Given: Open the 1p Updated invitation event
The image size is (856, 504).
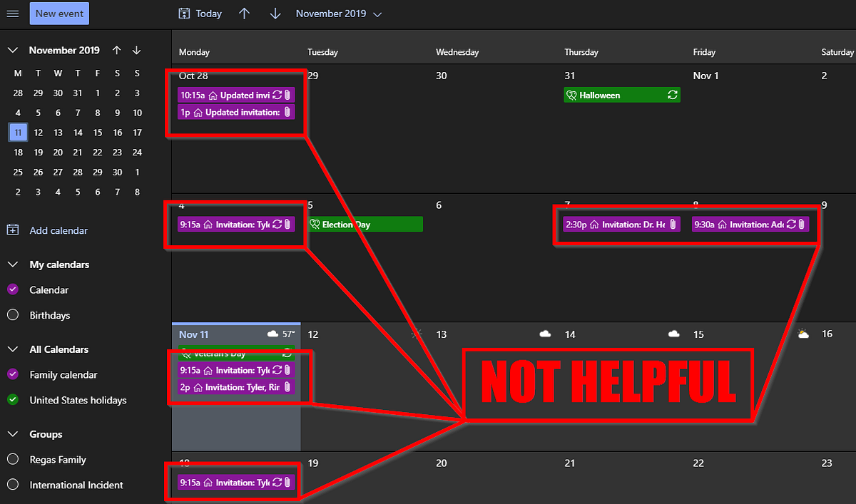Looking at the screenshot, I should point(236,112).
